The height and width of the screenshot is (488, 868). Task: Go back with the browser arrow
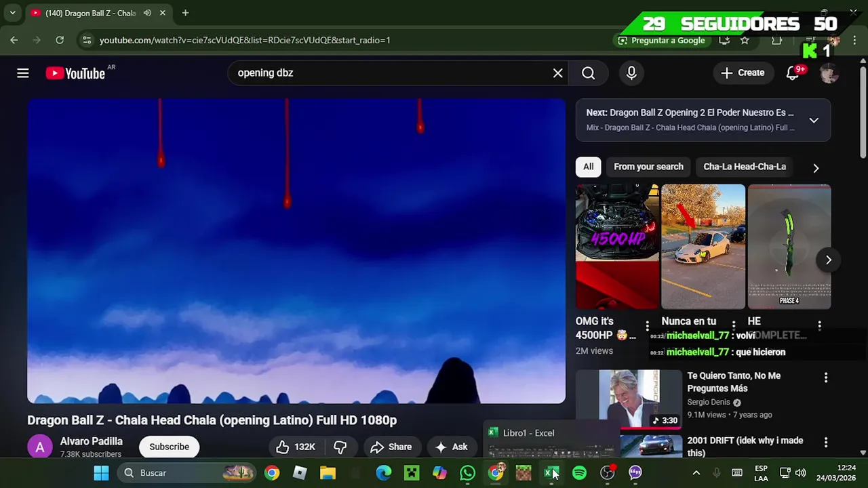(x=14, y=40)
